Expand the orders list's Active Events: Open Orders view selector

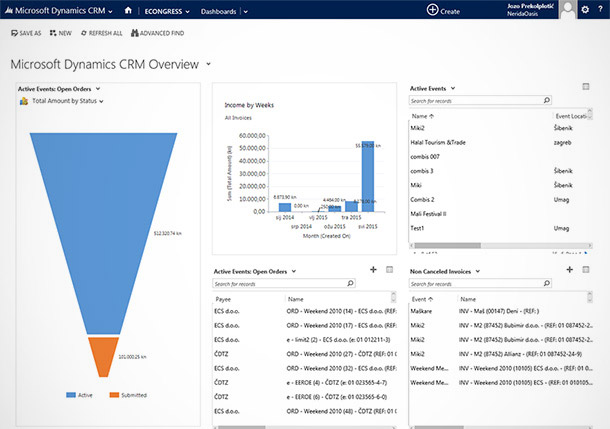pos(294,271)
